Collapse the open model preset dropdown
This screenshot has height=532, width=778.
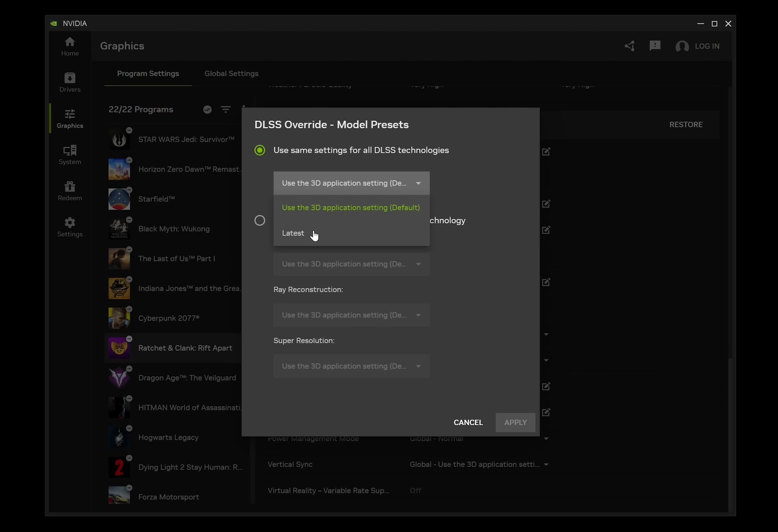click(x=351, y=183)
